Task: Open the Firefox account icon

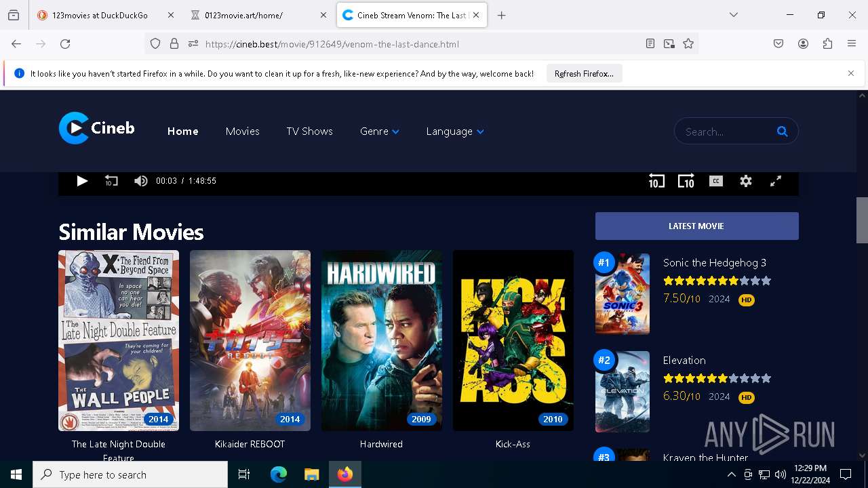Action: coord(803,44)
